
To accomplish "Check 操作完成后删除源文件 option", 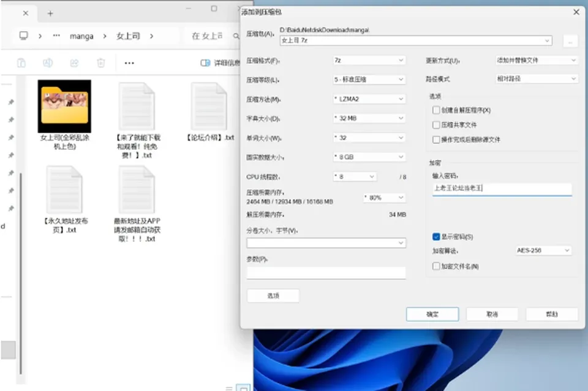I will (x=436, y=140).
